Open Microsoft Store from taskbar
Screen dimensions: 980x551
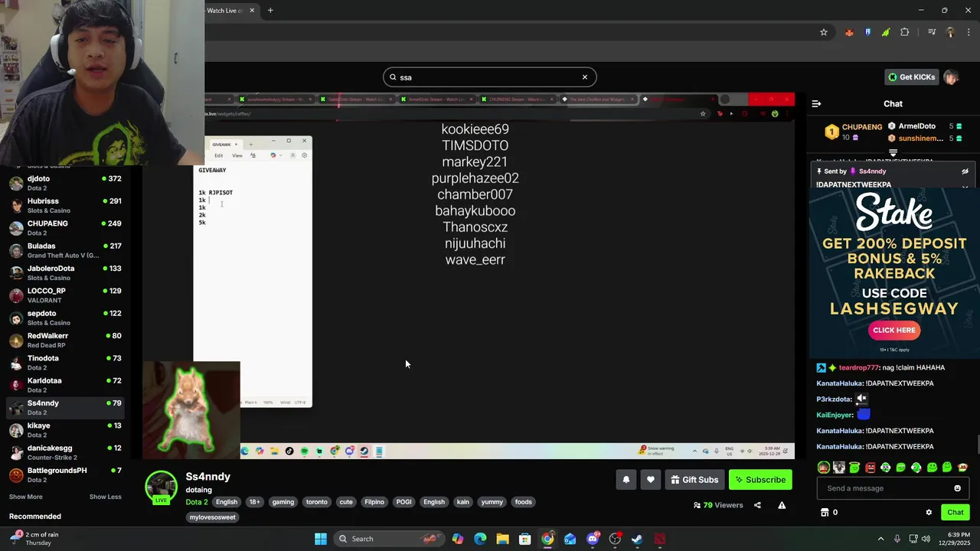(x=525, y=539)
